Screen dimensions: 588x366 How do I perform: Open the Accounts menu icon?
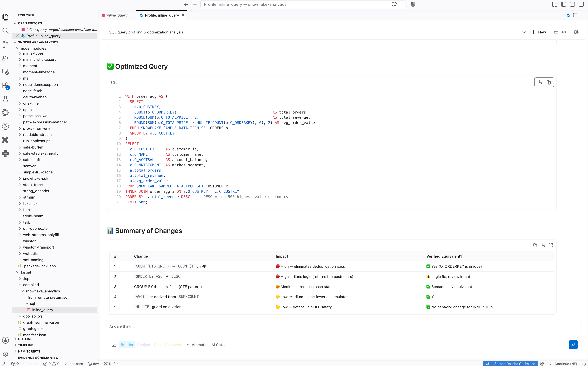click(5, 340)
